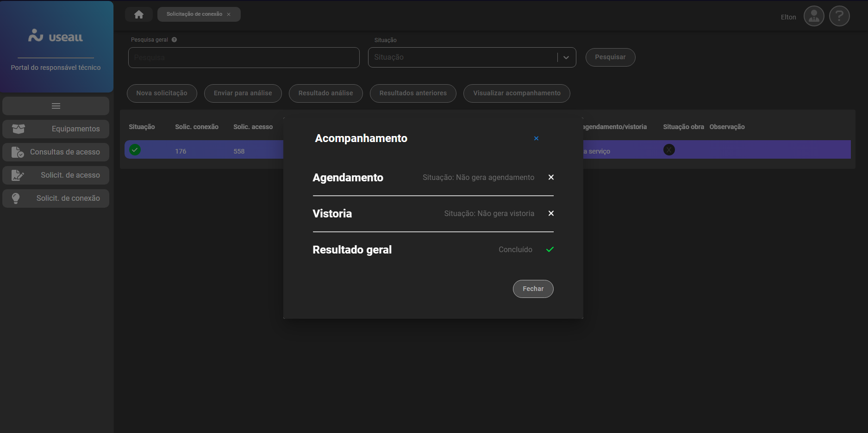Close the Solicitação de conexão tab
Image resolution: width=868 pixels, height=433 pixels.
click(229, 14)
